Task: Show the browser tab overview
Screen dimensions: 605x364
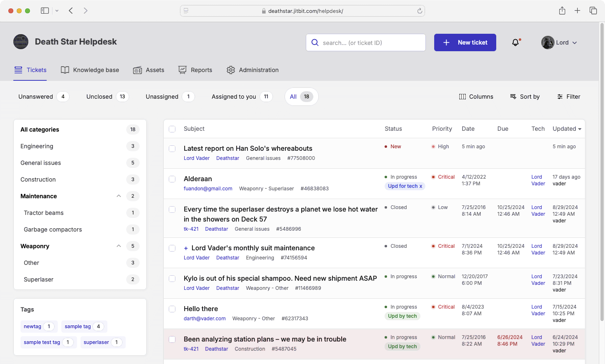Action: coord(593,11)
